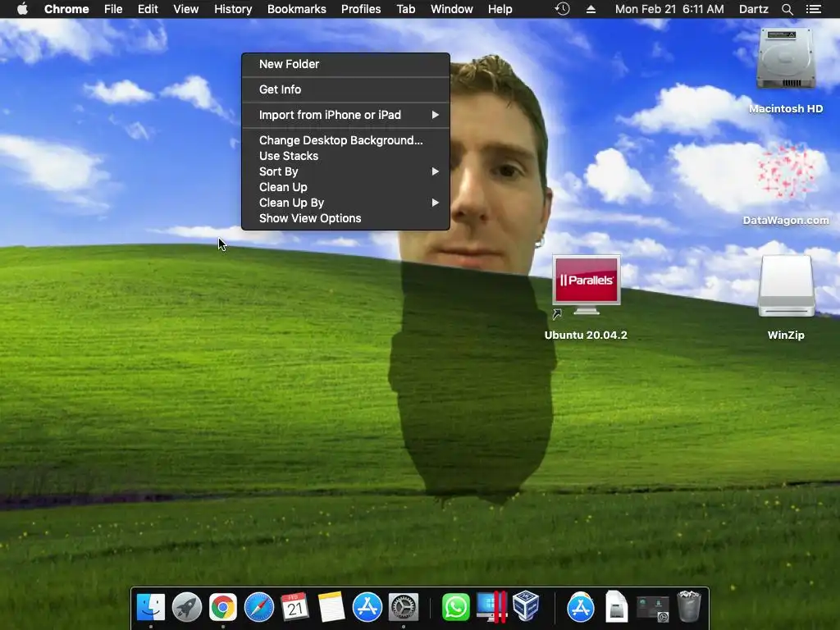Open WhatsApp in the dock
The height and width of the screenshot is (630, 840).
click(455, 607)
